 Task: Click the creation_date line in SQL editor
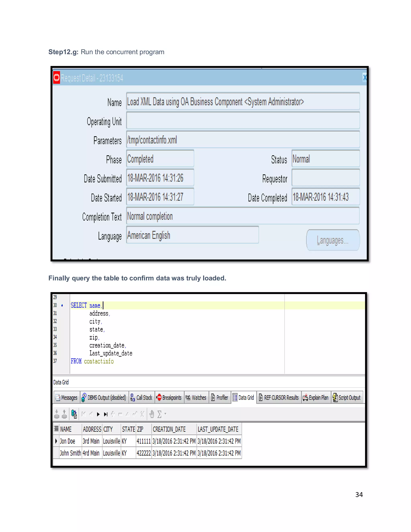pos(108,345)
